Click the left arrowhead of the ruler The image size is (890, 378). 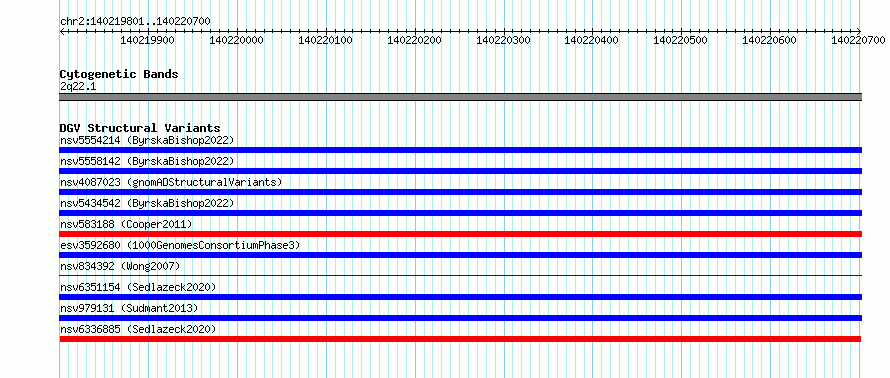62,31
